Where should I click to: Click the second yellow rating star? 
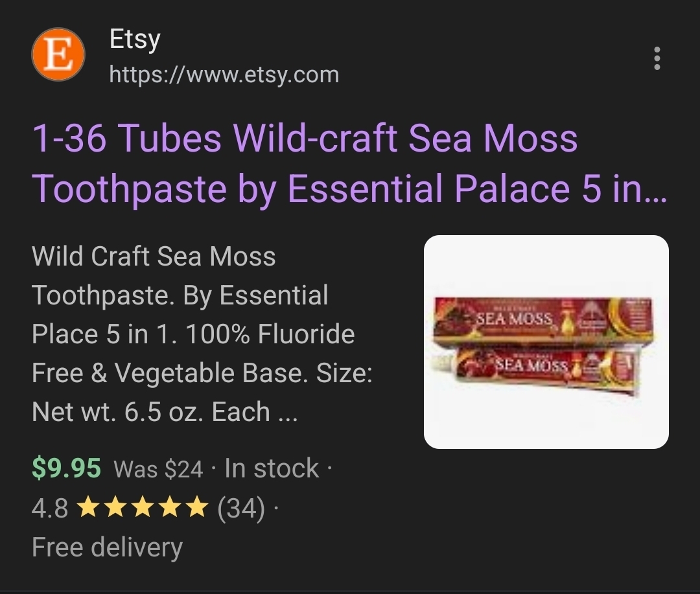[115, 508]
